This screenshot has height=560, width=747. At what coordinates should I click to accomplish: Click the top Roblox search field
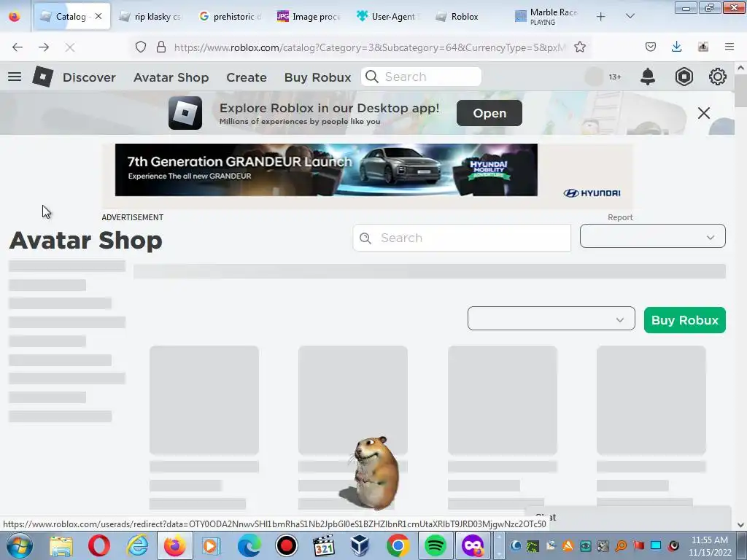click(x=421, y=77)
